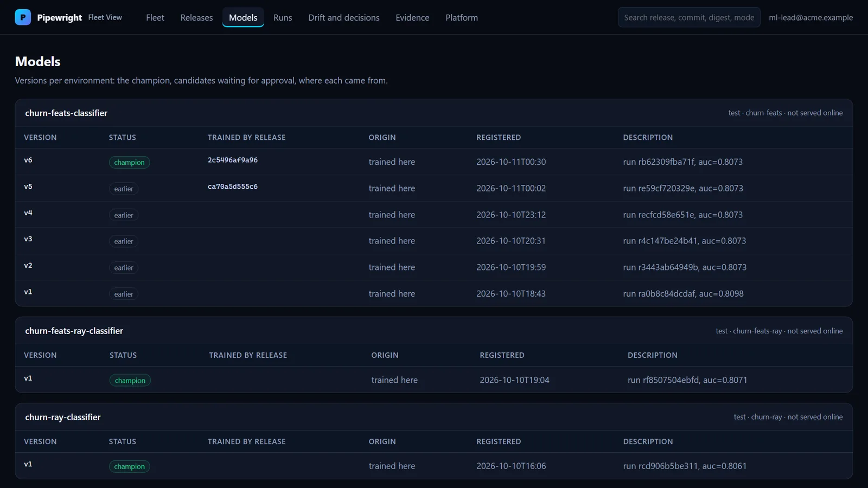This screenshot has height=488, width=868.
Task: Click the churn-feats-ray-classifier card title
Action: click(74, 331)
